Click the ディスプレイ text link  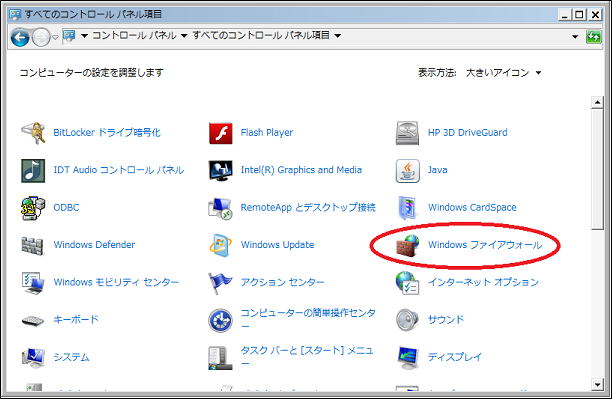(x=455, y=357)
